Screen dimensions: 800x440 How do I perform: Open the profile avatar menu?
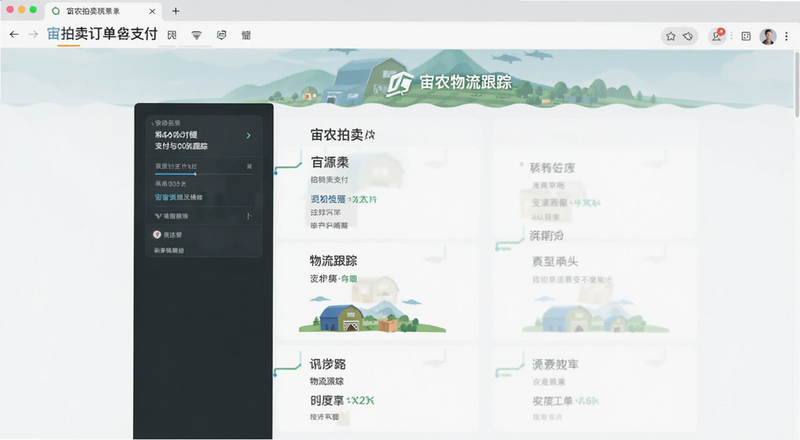pos(768,36)
